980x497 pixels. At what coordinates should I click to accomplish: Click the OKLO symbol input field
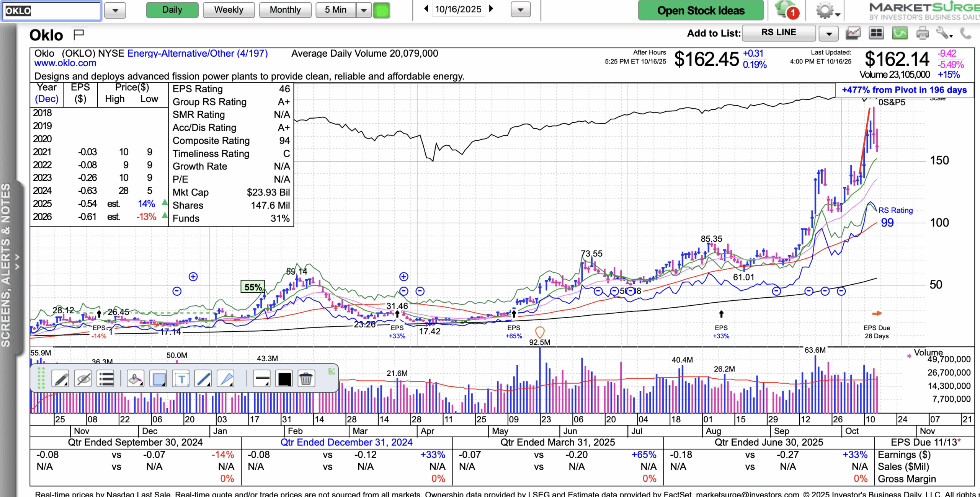point(52,10)
